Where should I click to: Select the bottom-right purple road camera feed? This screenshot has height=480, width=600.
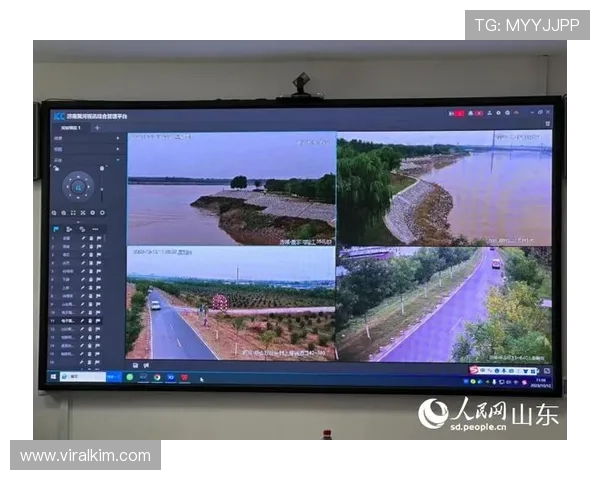[x=443, y=304]
